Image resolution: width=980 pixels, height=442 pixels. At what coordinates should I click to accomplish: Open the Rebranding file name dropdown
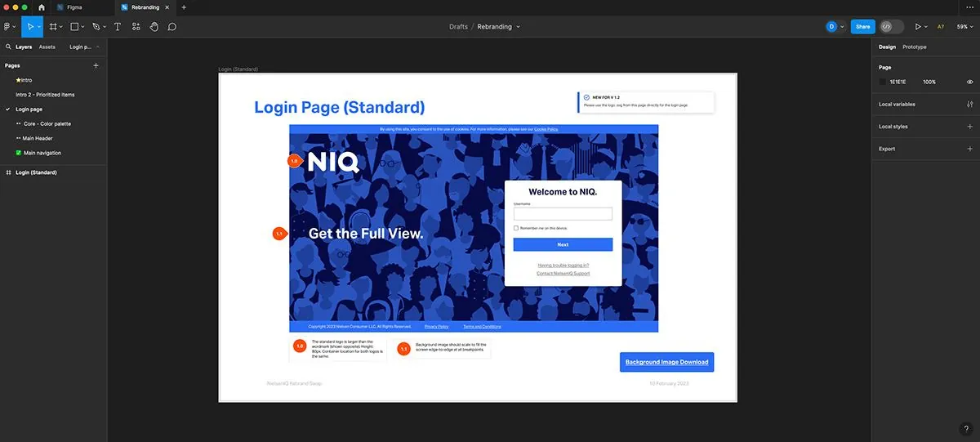pos(518,27)
